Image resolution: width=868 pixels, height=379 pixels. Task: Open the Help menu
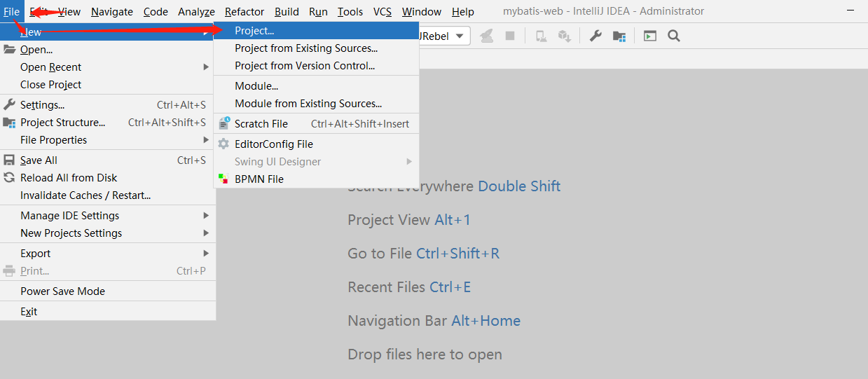(463, 11)
